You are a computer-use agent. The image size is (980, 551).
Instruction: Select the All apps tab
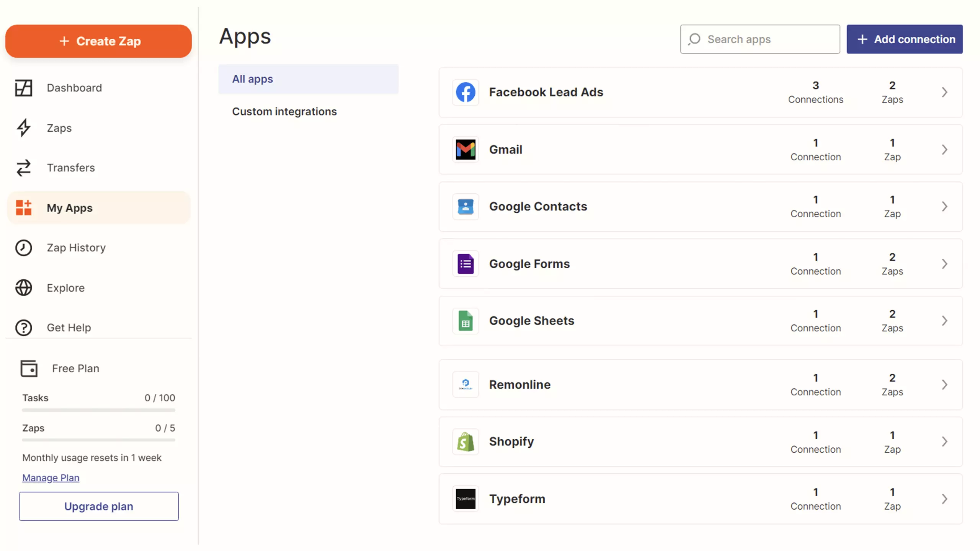click(x=309, y=79)
